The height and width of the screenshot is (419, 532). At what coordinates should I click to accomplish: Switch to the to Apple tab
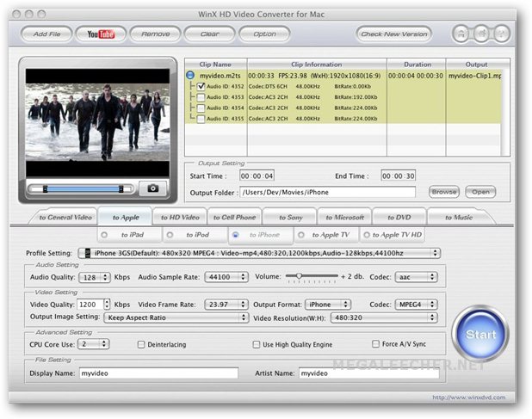pos(126,218)
